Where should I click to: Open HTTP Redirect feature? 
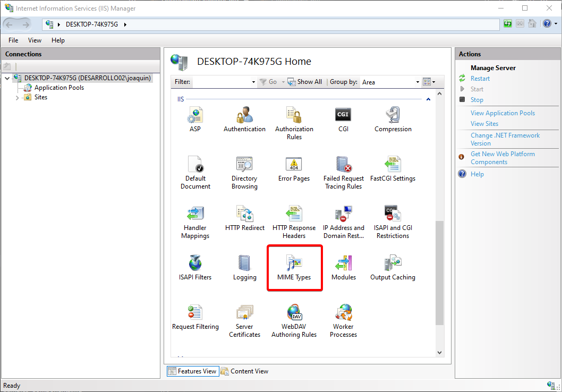click(x=244, y=218)
